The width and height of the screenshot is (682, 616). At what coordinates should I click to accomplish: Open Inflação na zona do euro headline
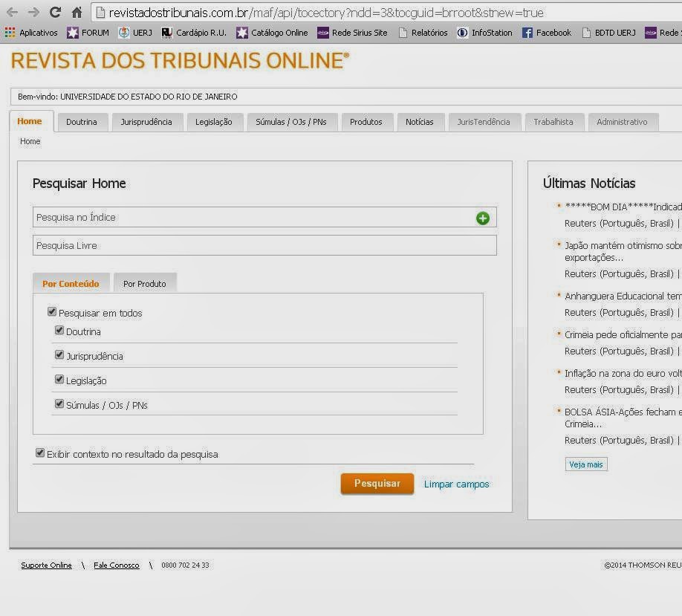click(623, 373)
